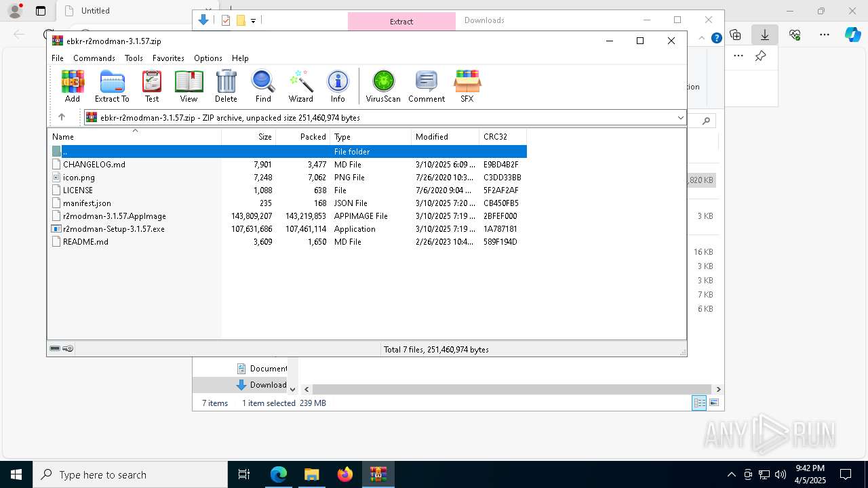Click the taskbar search box

click(x=130, y=474)
